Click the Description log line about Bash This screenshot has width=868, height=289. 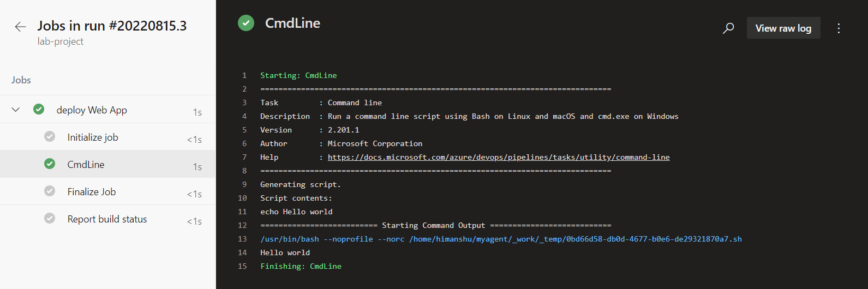[x=469, y=116]
